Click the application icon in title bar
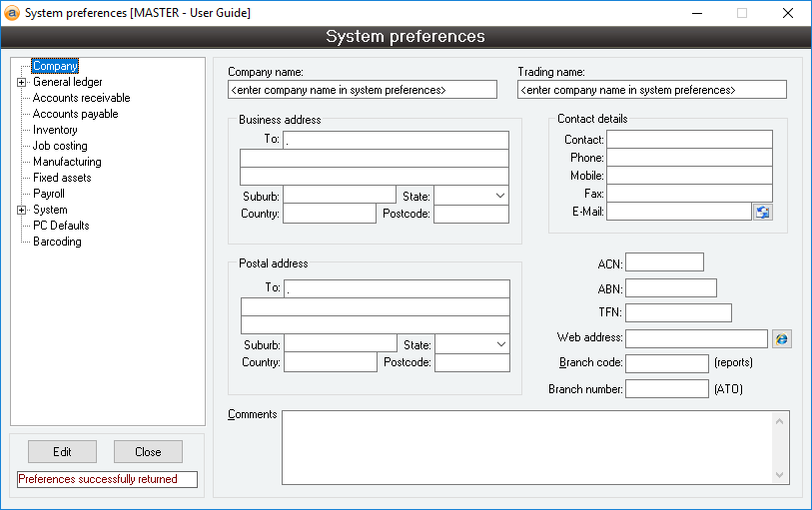The width and height of the screenshot is (812, 510). 12,13
